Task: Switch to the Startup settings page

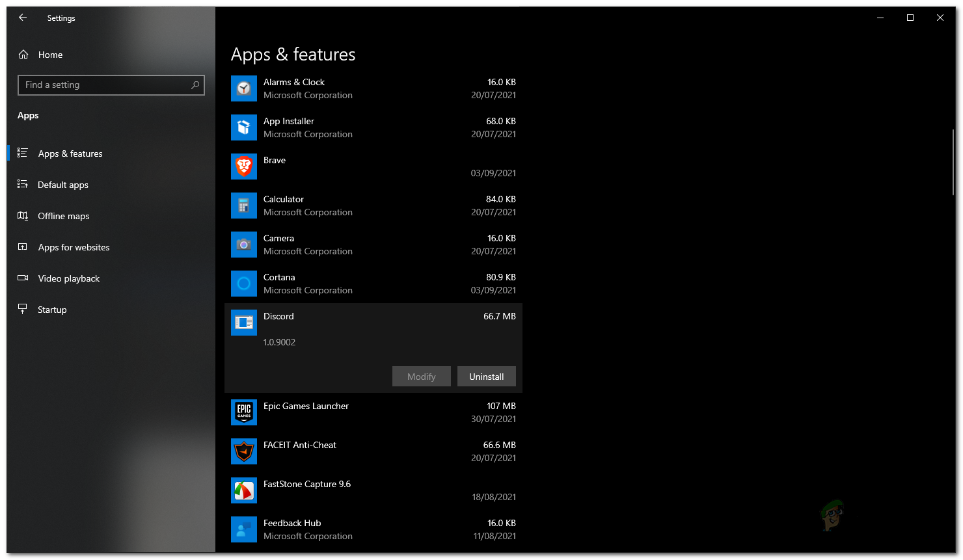Action: click(x=52, y=310)
